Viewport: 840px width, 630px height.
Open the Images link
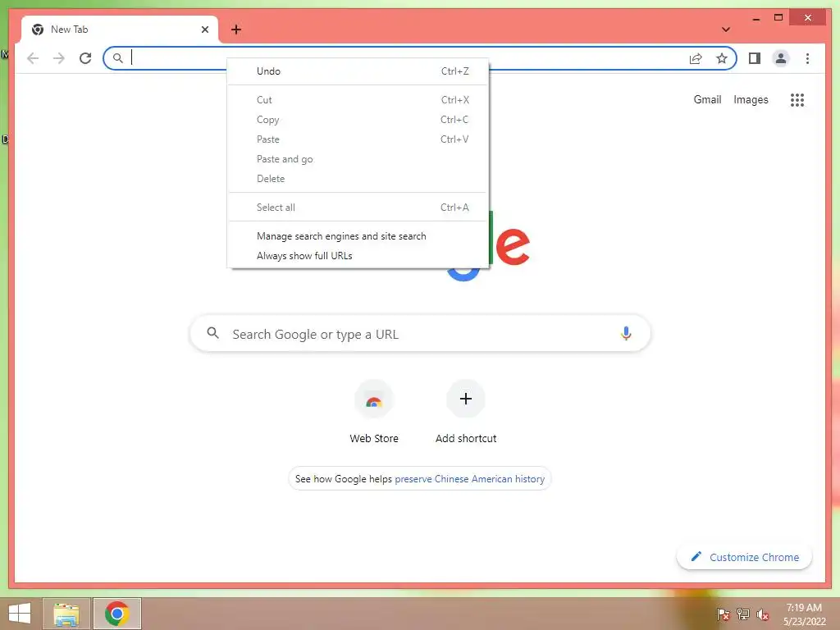click(x=751, y=99)
